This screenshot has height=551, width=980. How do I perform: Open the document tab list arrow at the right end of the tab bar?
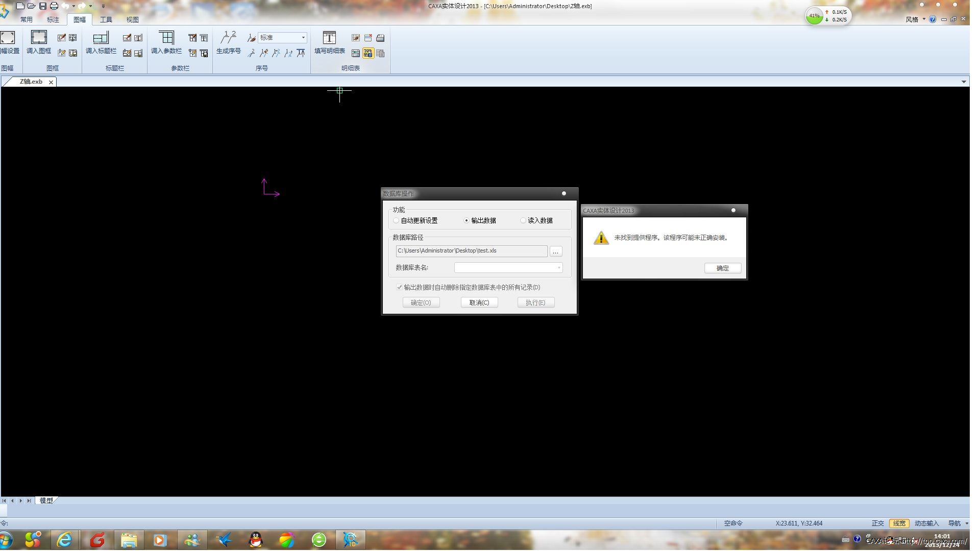click(x=964, y=82)
